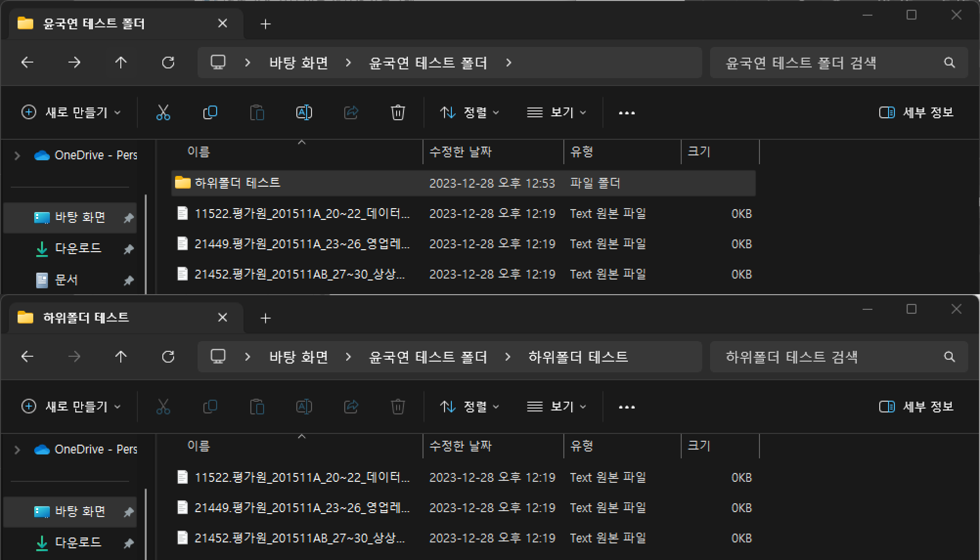Select the 하위폴더 테스트 folder in the file list
Image resolution: width=980 pixels, height=560 pixels.
pyautogui.click(x=237, y=183)
